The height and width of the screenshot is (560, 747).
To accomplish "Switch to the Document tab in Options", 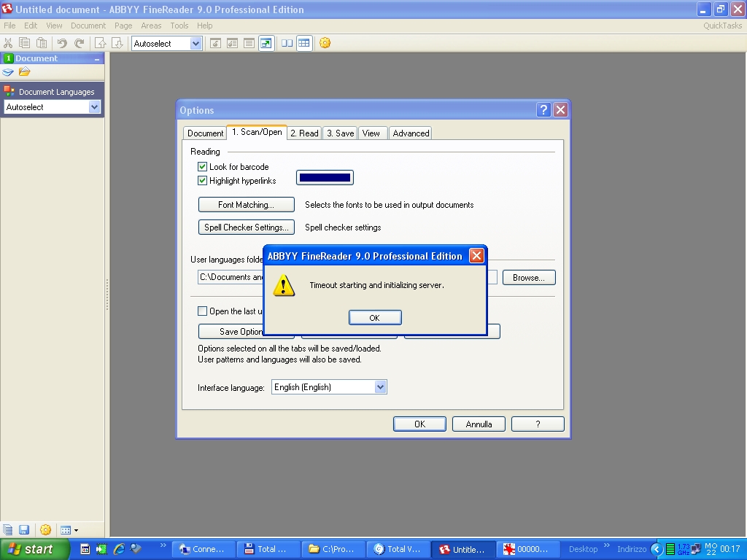I will tap(205, 133).
